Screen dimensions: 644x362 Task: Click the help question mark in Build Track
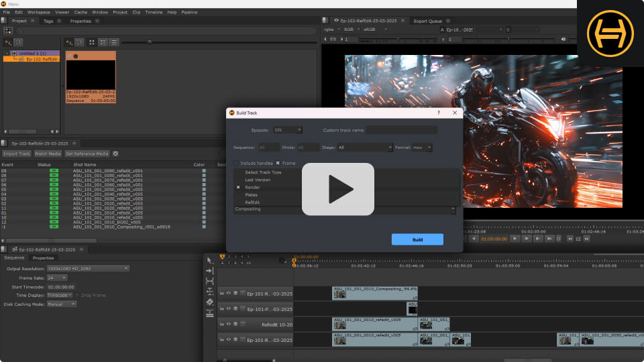point(439,113)
